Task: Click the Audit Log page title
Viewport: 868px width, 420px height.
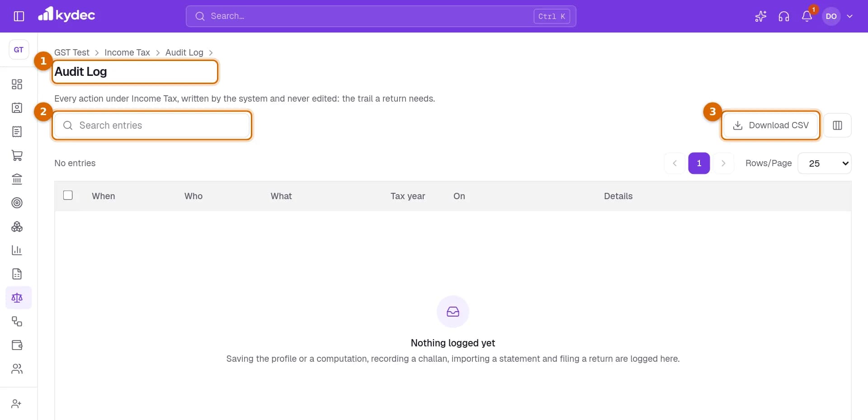Action: (81, 72)
